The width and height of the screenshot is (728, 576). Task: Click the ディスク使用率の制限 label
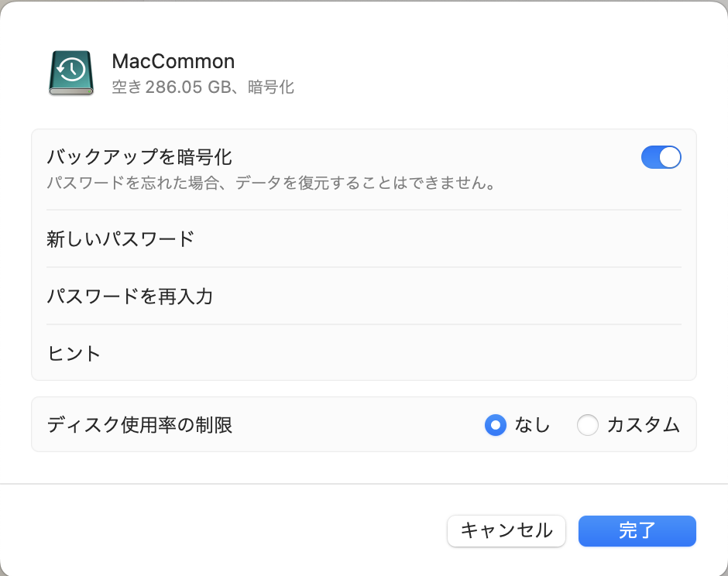pyautogui.click(x=139, y=425)
